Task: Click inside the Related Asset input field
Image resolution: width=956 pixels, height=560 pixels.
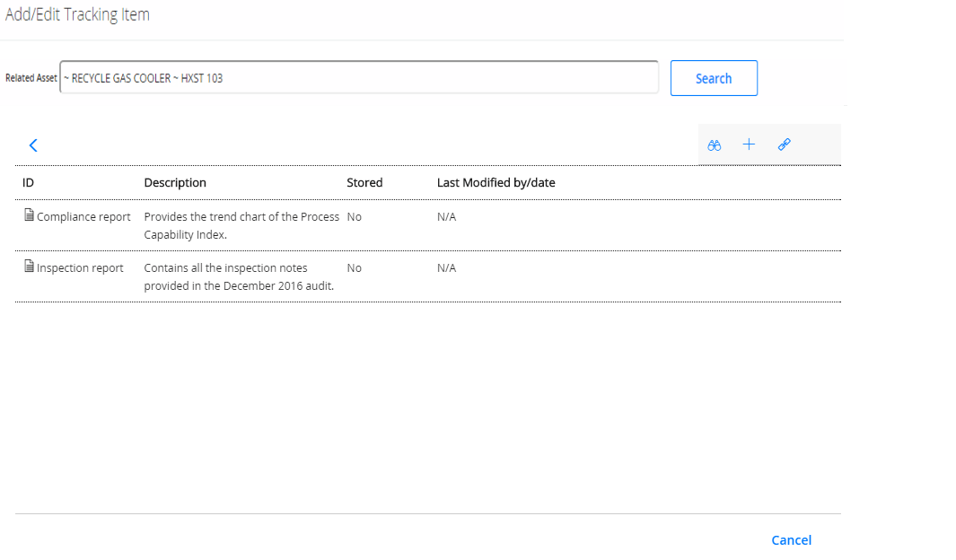Action: click(359, 77)
